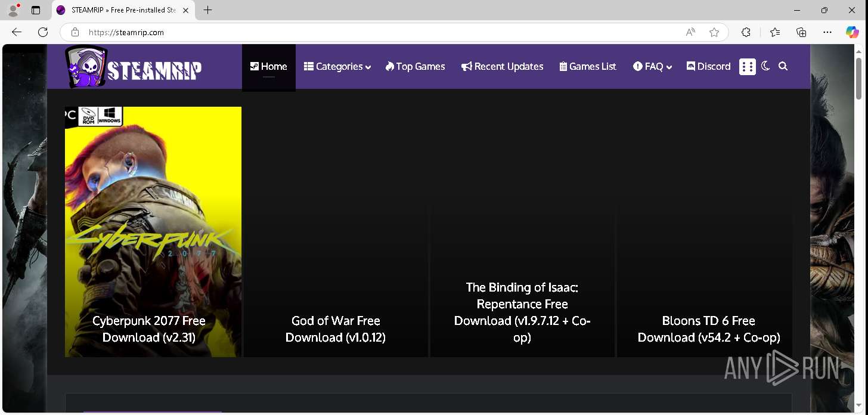Open the tab actions menu

36,10
